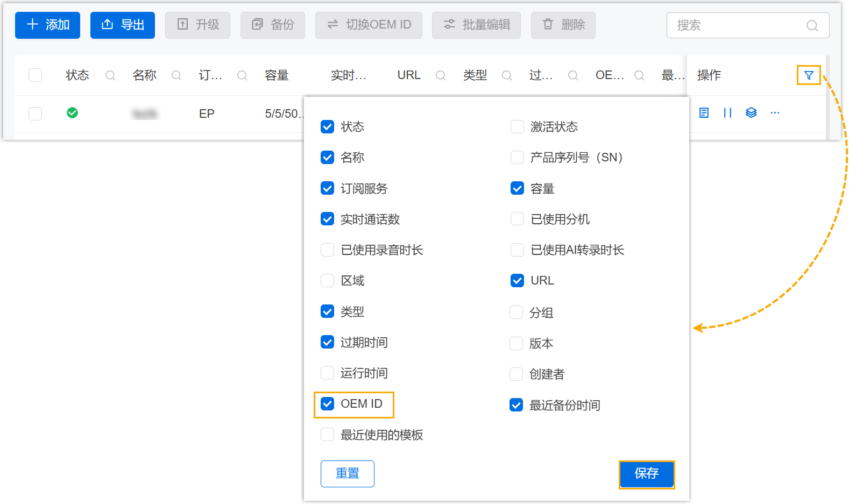Enable the 最近使用的模板 checkbox
Screen dimensions: 849x504
(x=328, y=435)
